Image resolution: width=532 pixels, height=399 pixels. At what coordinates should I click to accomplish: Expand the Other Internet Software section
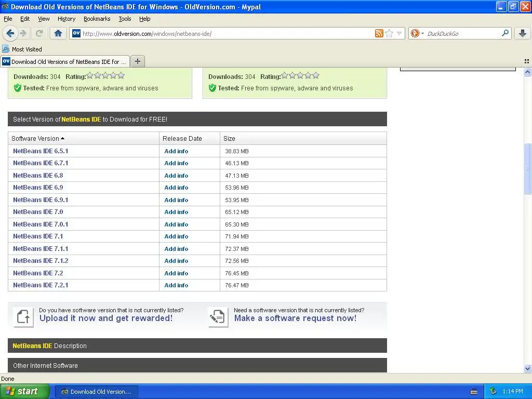click(197, 365)
